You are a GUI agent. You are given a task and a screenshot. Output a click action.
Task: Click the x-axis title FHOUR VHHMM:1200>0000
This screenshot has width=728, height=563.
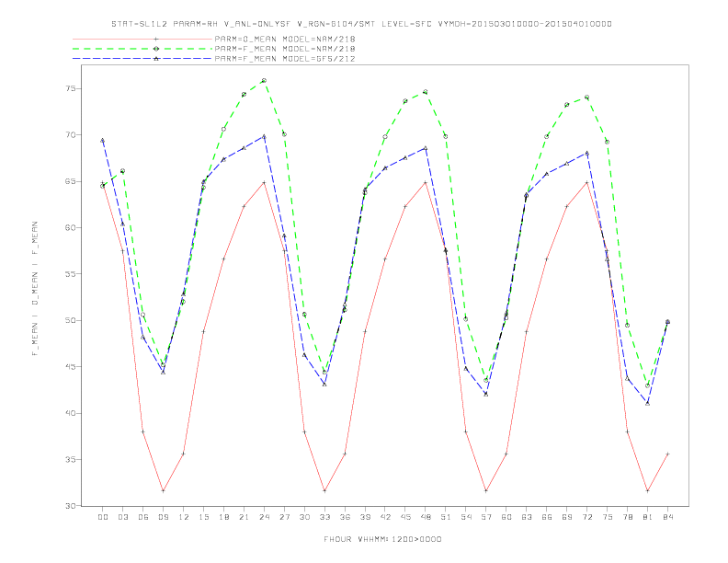coord(382,539)
